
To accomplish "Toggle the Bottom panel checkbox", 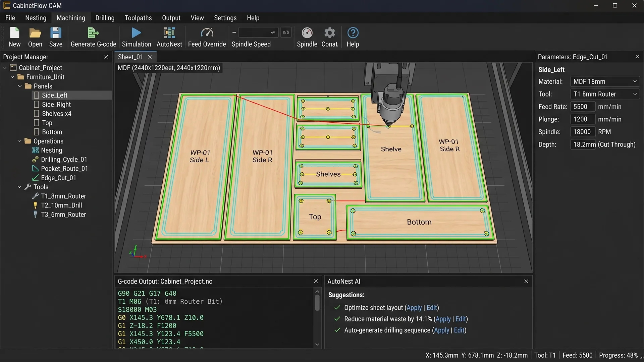I will pos(37,132).
